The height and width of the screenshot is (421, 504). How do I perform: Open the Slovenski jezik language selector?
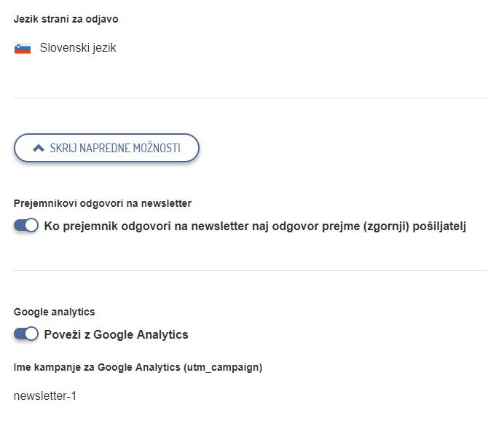coord(78,49)
